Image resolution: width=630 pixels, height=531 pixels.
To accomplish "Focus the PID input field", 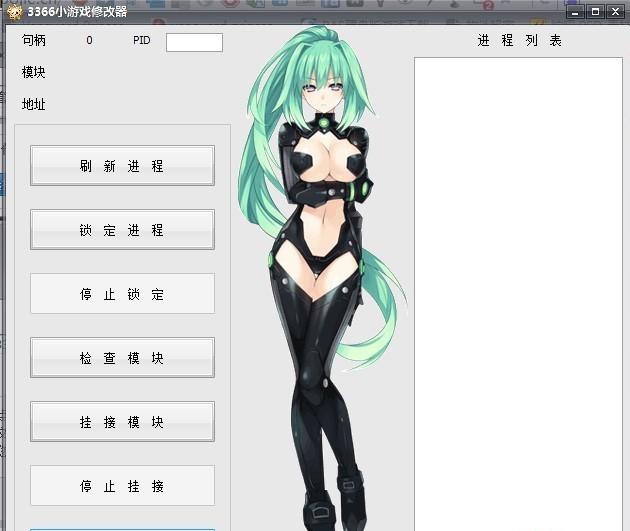I will tap(194, 42).
